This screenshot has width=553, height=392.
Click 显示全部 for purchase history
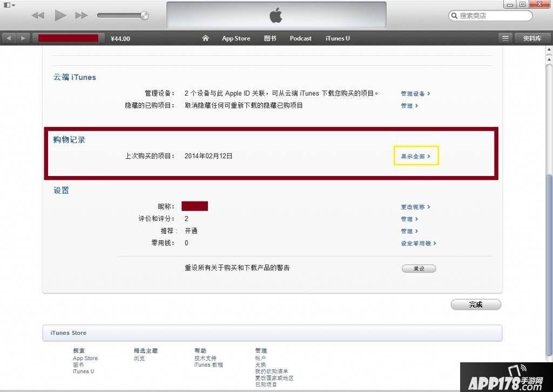pyautogui.click(x=415, y=156)
